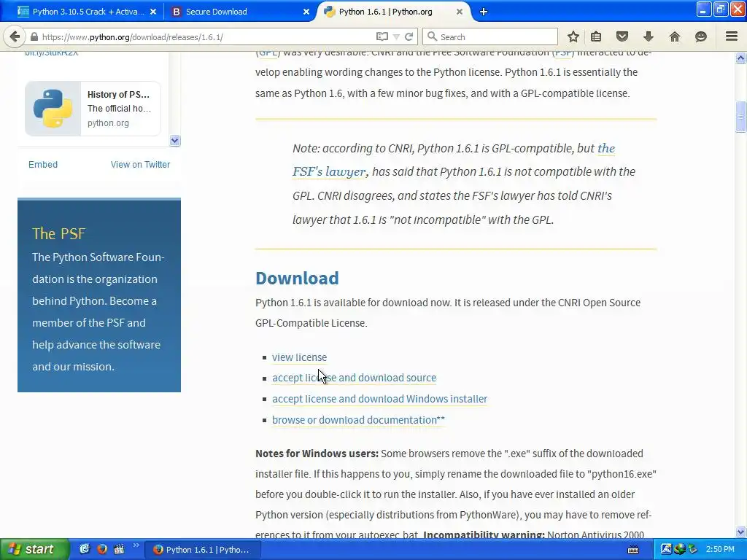
Task: Click the keyboard icon on taskbar
Action: 633,550
